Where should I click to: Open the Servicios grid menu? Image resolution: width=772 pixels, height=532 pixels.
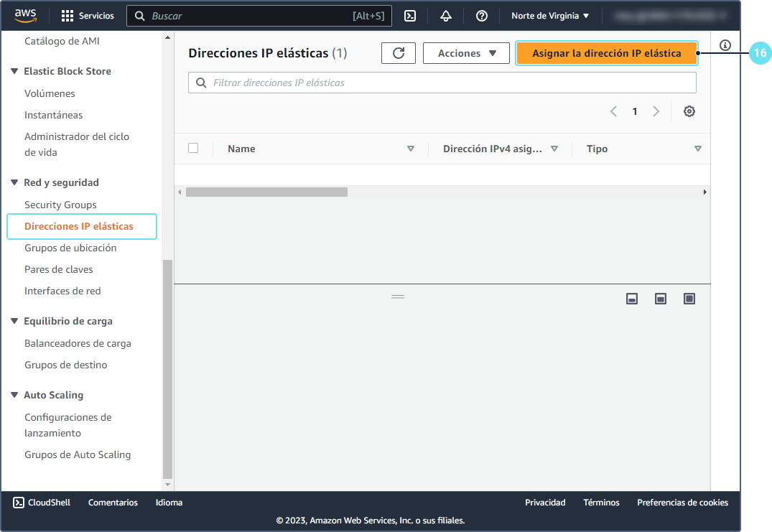tap(88, 16)
